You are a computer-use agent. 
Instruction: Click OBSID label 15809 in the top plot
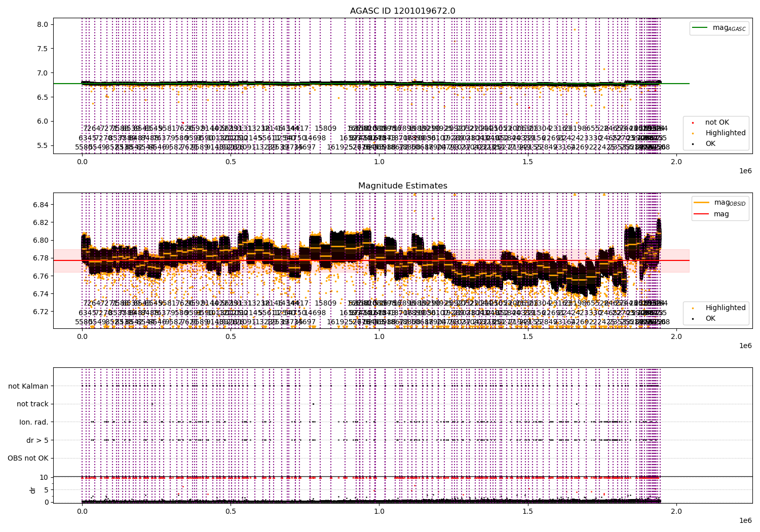[325, 128]
